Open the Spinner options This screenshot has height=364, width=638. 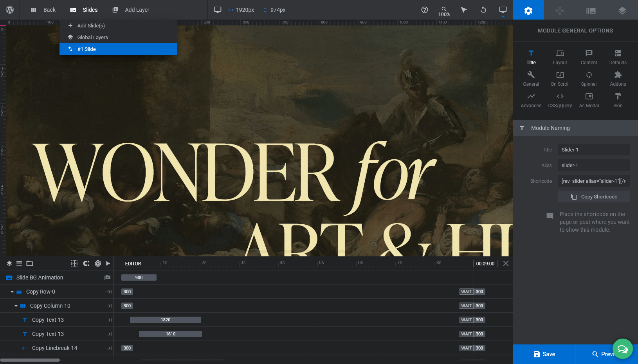(589, 79)
